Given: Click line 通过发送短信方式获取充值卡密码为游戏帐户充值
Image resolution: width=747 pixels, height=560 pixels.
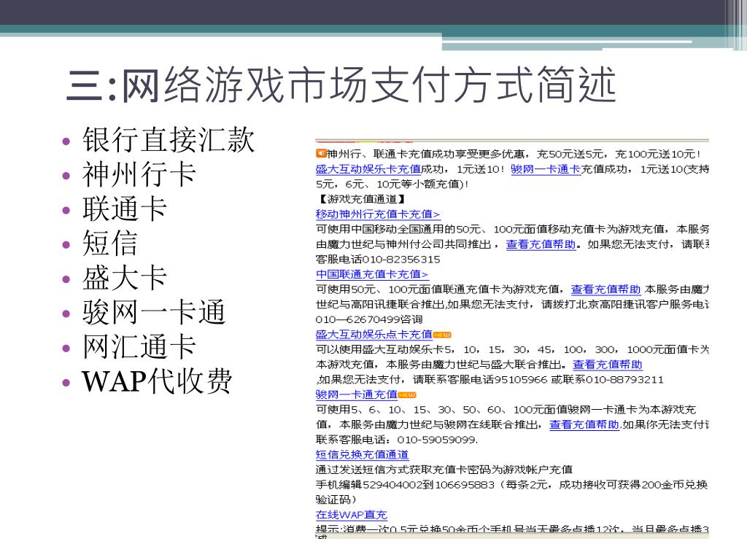Looking at the screenshot, I should (444, 470).
